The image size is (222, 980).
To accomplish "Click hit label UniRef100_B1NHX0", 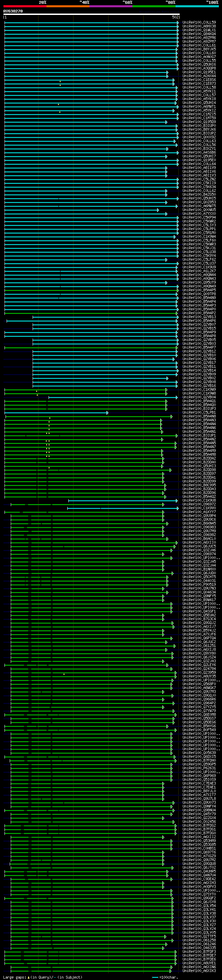I will 199,569.
